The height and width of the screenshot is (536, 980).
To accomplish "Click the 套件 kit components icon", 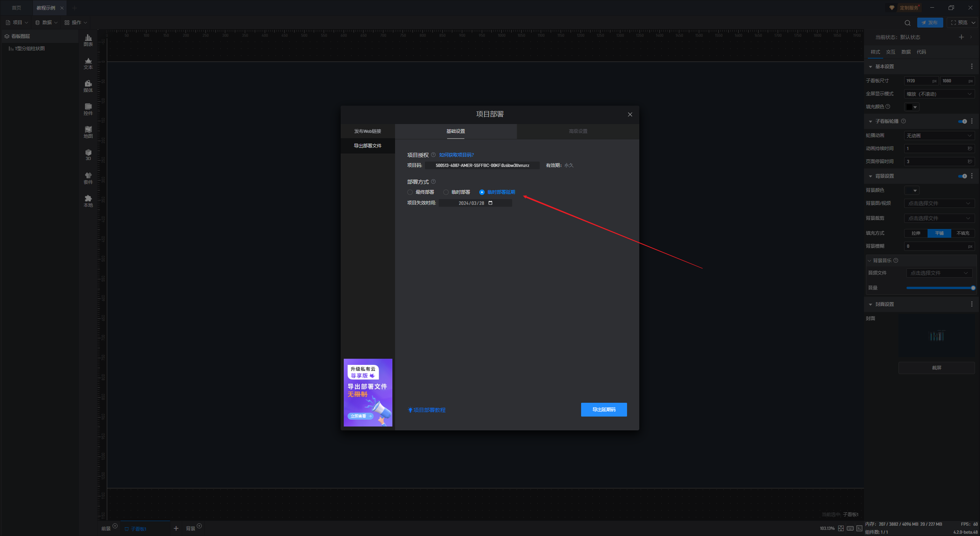I will (x=88, y=178).
